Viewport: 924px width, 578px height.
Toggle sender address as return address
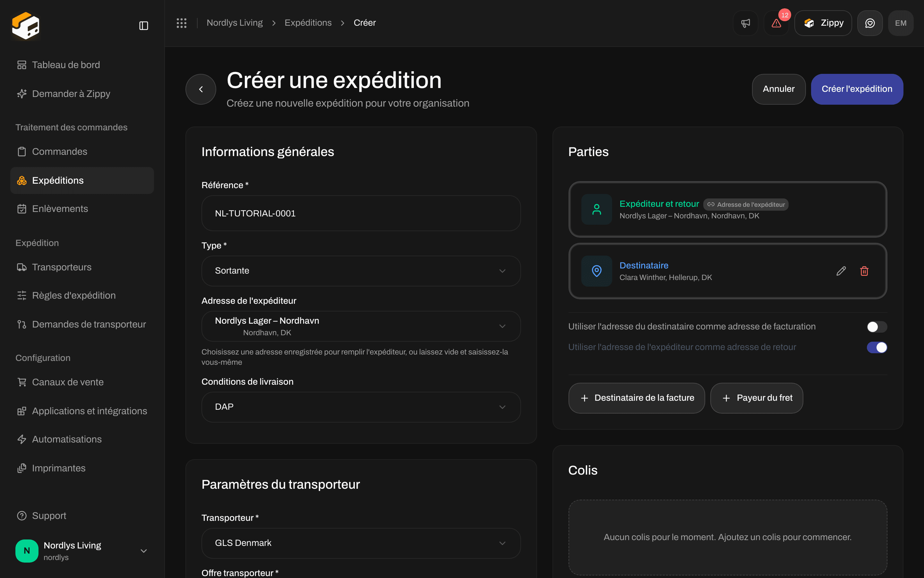(877, 347)
